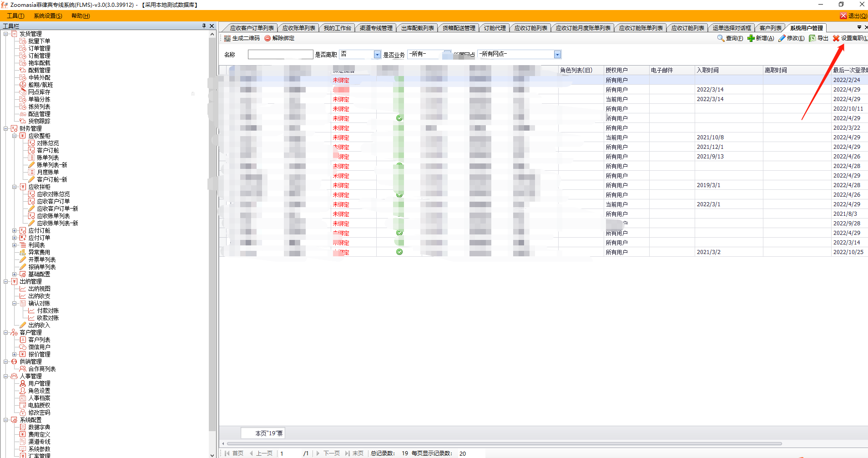The width and height of the screenshot is (868, 458).
Task: Collapse the 发货管理 tree node
Action: pyautogui.click(x=6, y=34)
